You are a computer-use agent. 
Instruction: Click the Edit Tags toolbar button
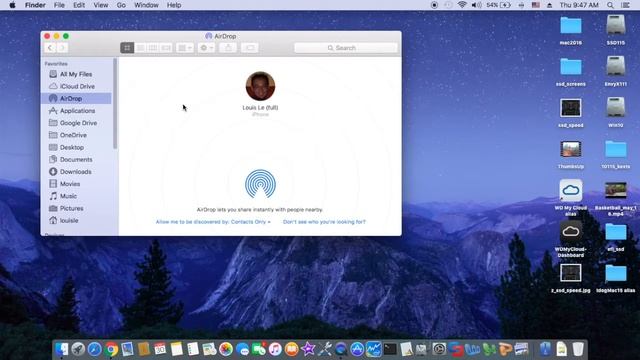tap(250, 48)
